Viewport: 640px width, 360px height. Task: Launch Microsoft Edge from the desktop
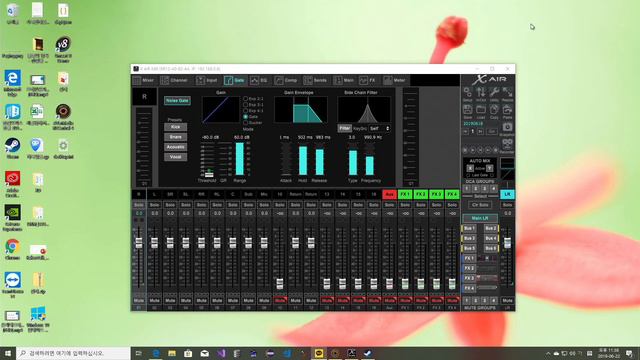[12, 83]
